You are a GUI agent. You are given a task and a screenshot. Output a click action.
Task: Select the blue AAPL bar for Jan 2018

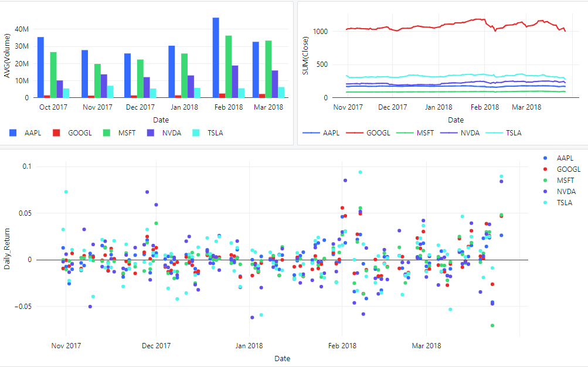tap(172, 72)
